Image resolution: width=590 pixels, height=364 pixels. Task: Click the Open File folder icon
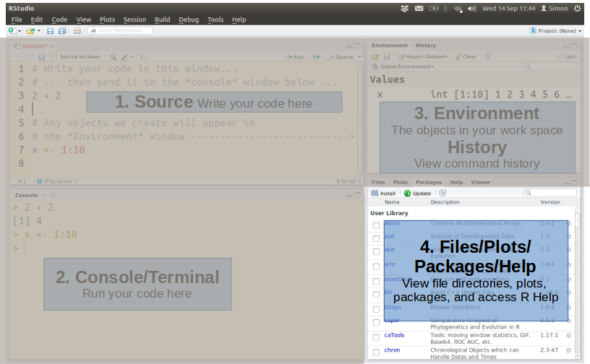pos(30,31)
